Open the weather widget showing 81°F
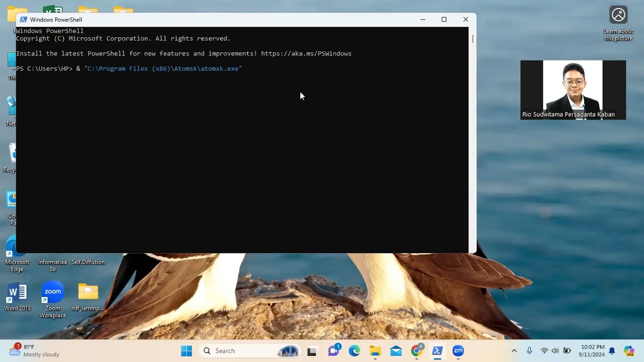This screenshot has height=362, width=644. click(34, 350)
